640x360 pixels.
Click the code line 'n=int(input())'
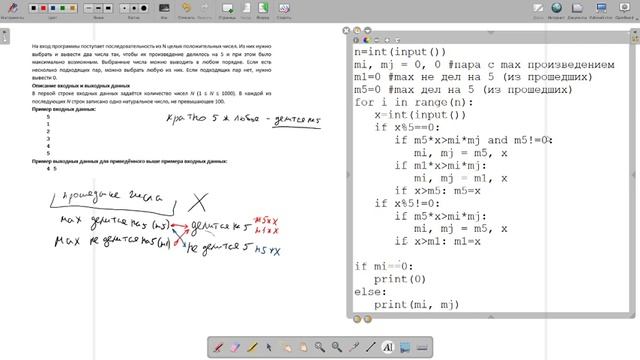coord(400,52)
